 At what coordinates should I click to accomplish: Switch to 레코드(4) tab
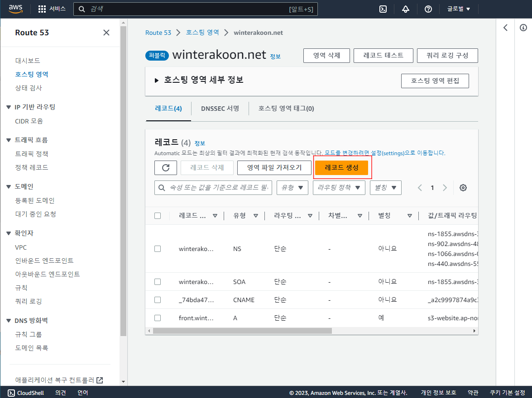pos(168,109)
